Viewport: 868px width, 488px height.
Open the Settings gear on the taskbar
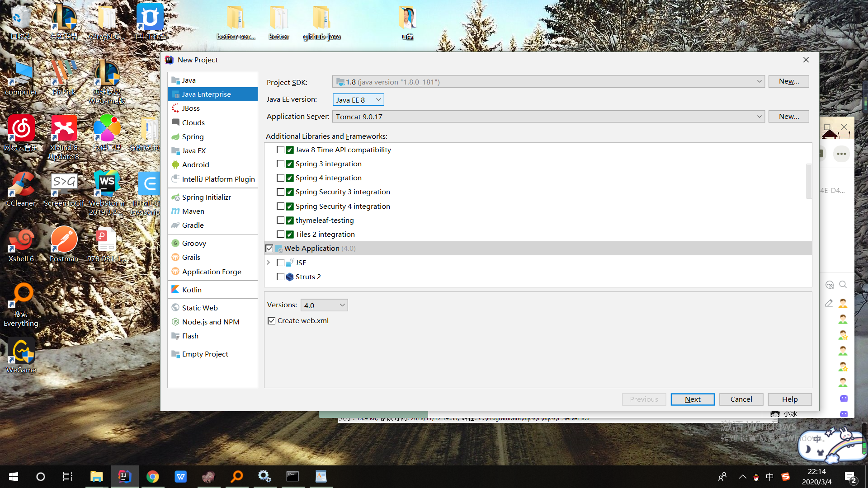(x=264, y=476)
